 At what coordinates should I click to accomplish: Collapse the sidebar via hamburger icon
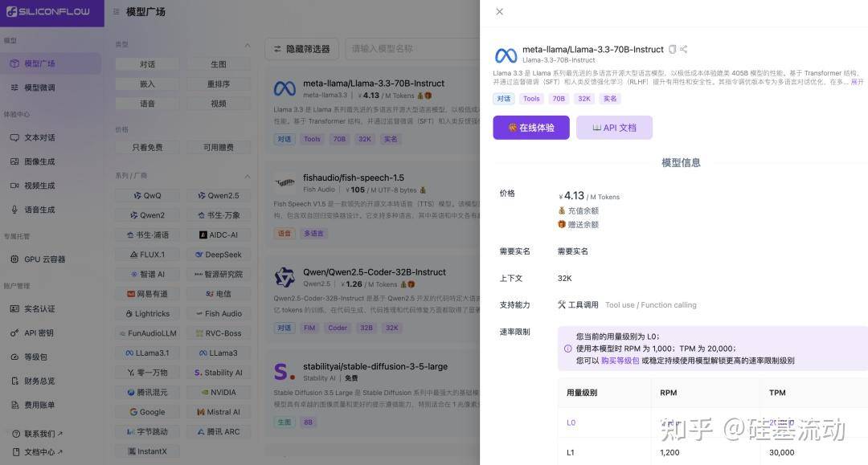(x=117, y=11)
